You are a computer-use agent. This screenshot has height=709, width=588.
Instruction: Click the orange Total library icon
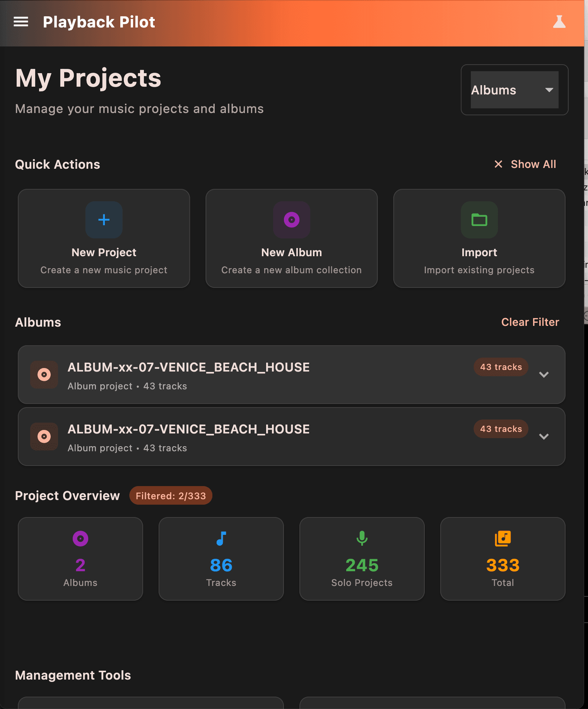503,538
